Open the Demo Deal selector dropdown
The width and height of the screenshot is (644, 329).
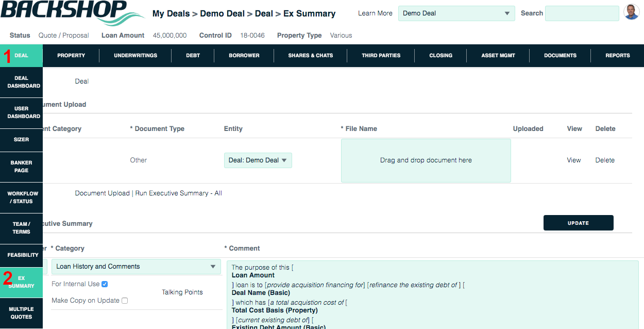point(456,13)
